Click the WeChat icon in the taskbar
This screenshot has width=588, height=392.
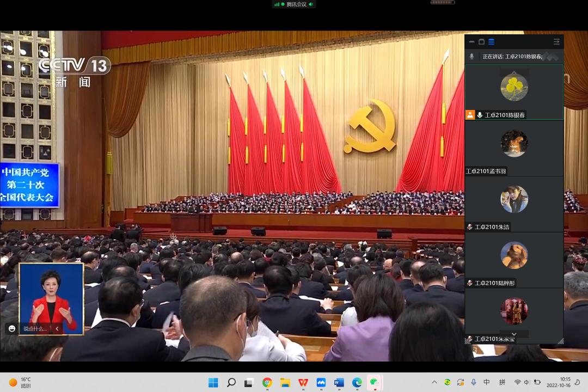(375, 382)
